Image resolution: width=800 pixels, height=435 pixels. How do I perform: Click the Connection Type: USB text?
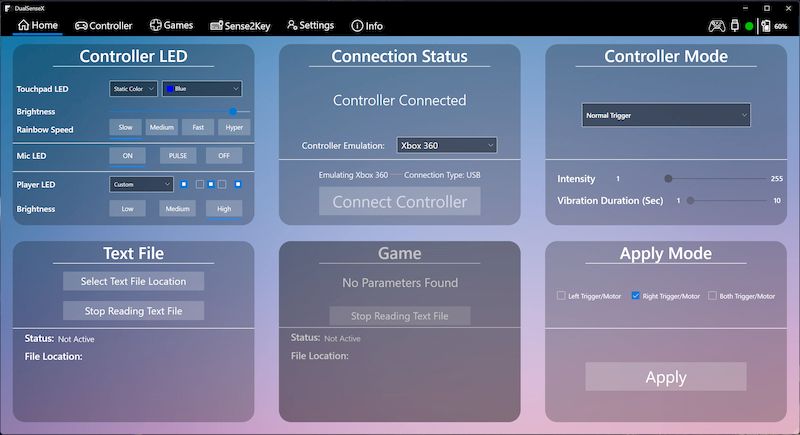click(x=442, y=175)
